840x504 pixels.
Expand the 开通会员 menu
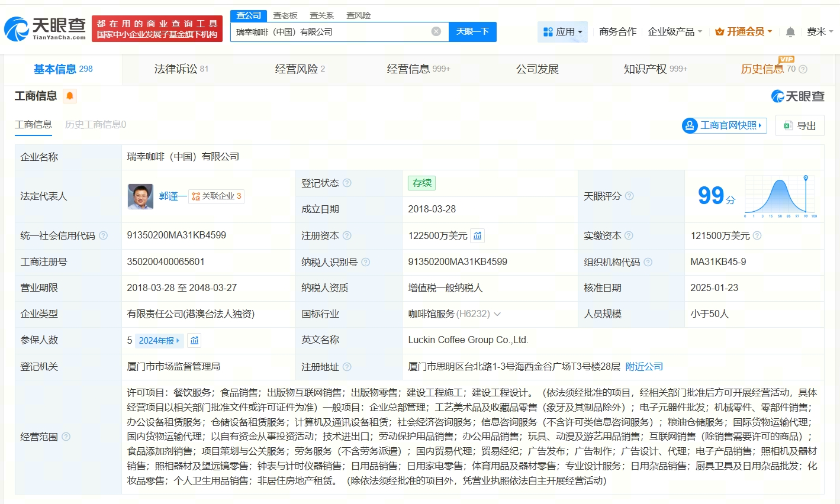click(744, 32)
